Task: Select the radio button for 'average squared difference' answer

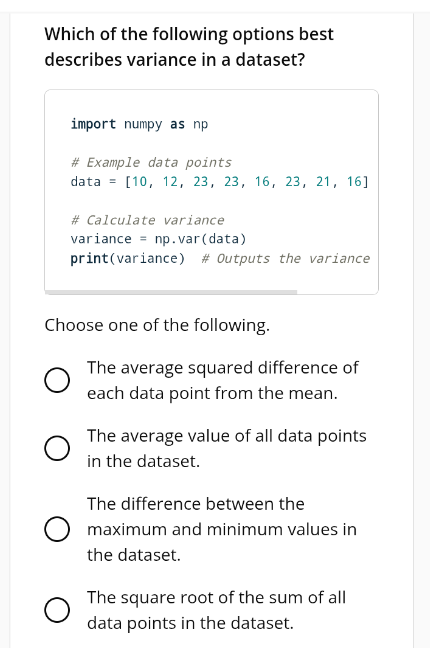Action: tap(57, 380)
